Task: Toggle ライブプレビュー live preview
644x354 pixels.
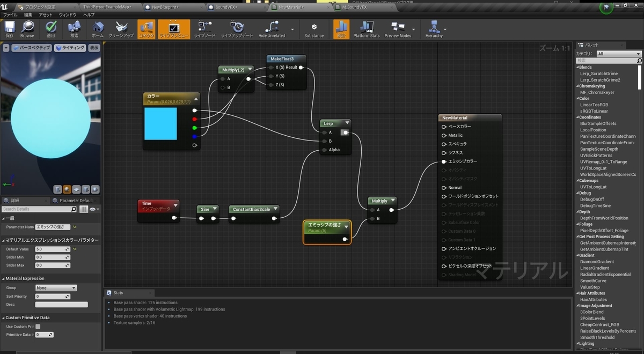Action: (174, 29)
